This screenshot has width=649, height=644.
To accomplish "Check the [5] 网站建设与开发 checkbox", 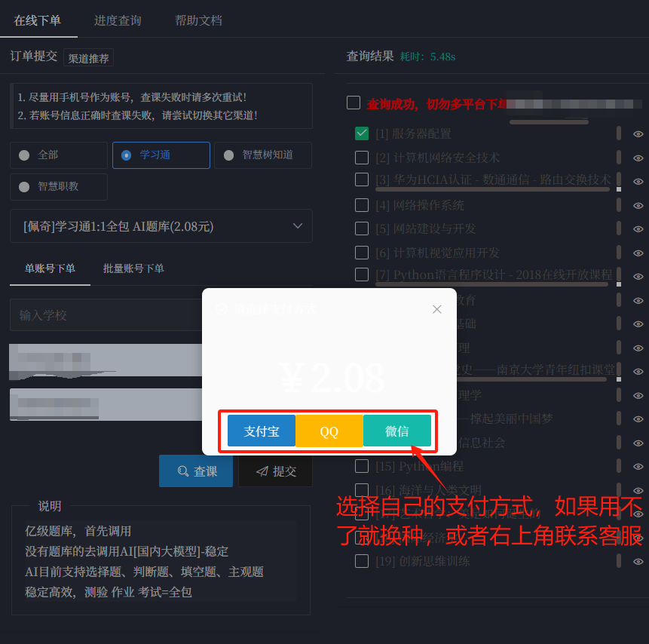I will (362, 228).
